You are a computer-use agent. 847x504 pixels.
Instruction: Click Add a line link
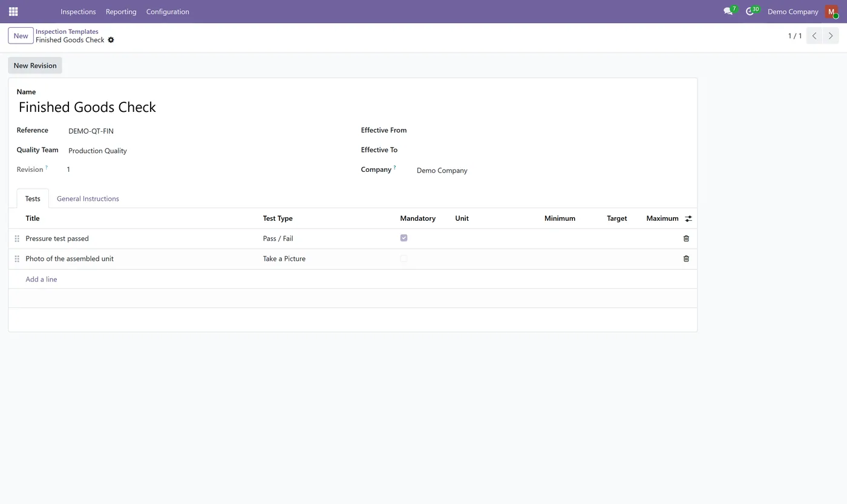click(41, 280)
